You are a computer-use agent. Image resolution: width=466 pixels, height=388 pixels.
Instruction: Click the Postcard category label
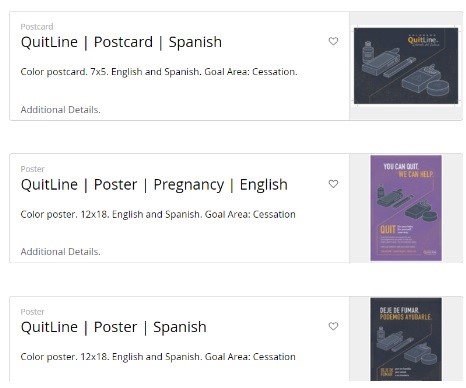[37, 27]
